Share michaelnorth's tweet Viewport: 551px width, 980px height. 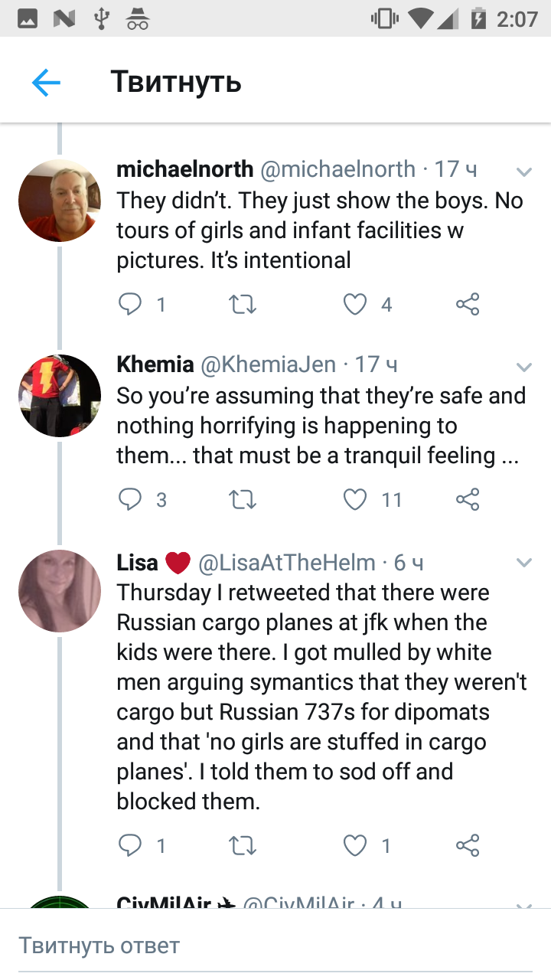(x=467, y=305)
